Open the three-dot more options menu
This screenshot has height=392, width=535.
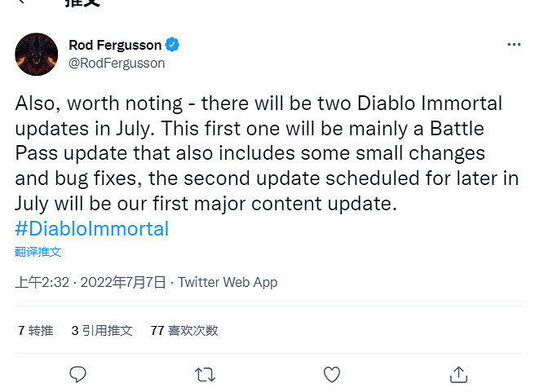[514, 46]
